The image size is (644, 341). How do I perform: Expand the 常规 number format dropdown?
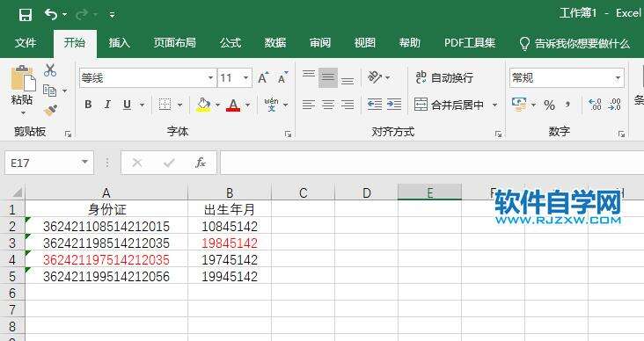pyautogui.click(x=618, y=77)
